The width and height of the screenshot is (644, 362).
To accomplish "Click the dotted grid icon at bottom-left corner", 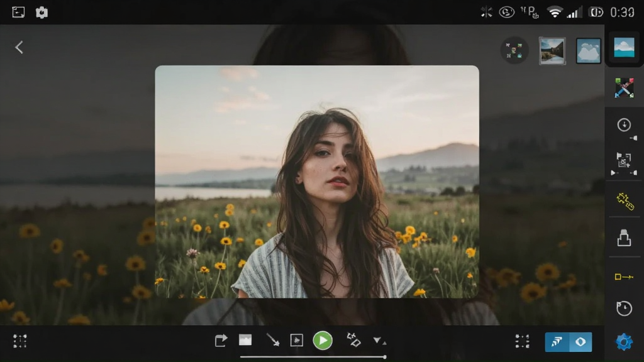I will pos(19,341).
